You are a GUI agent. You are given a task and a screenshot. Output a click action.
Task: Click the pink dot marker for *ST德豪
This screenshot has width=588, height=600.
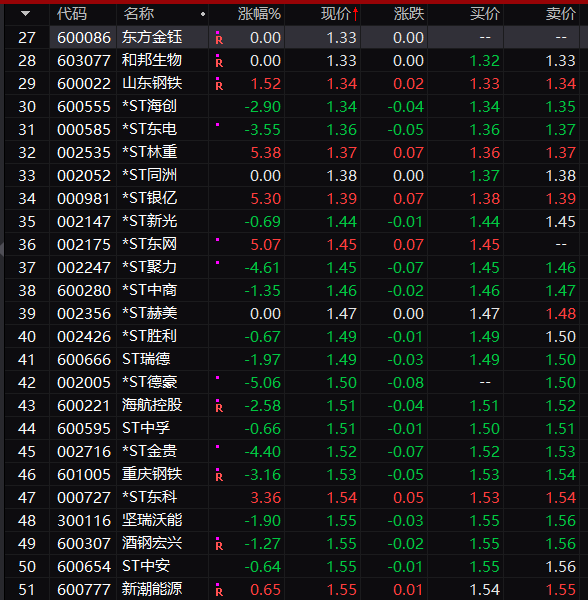[x=217, y=377]
